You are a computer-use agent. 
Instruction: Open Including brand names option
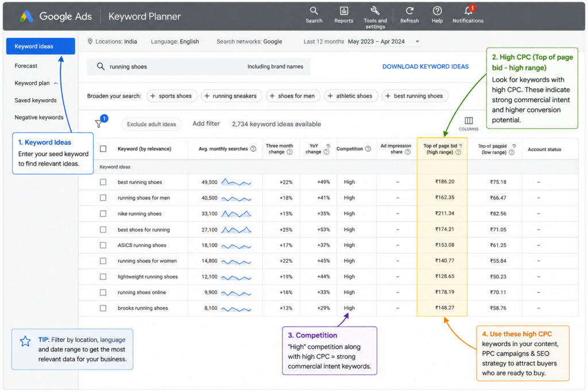click(x=275, y=67)
